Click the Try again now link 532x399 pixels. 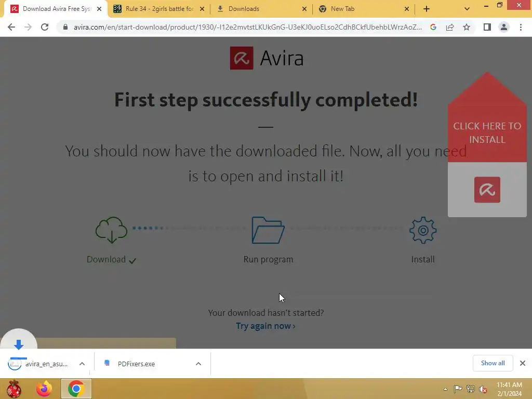tap(265, 326)
